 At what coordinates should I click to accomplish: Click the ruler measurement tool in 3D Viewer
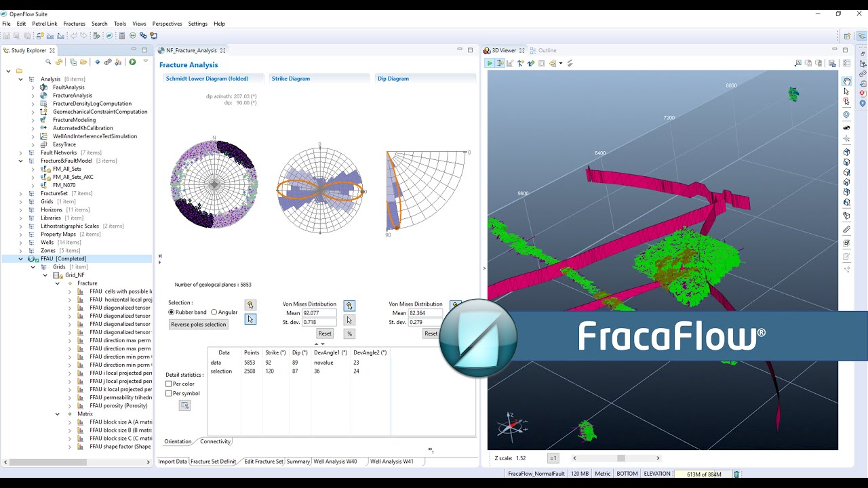coord(846,230)
